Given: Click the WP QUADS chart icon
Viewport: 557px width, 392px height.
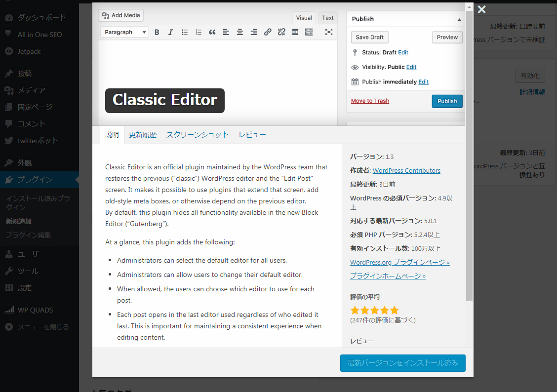Looking at the screenshot, I should click(8, 310).
